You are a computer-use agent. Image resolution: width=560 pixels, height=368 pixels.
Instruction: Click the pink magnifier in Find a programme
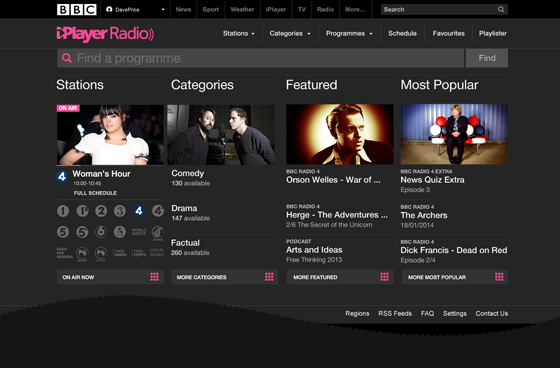[x=67, y=58]
